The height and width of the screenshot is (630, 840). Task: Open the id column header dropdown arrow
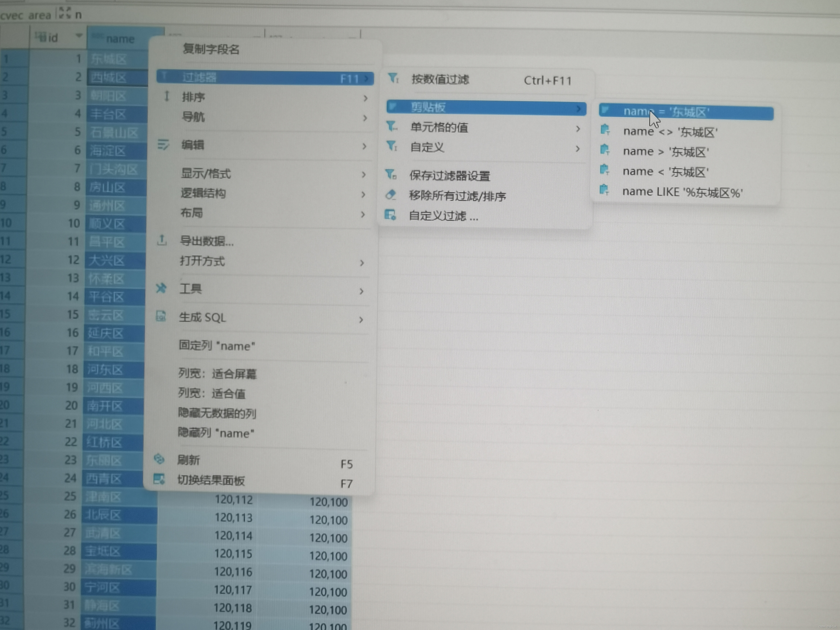(x=79, y=36)
